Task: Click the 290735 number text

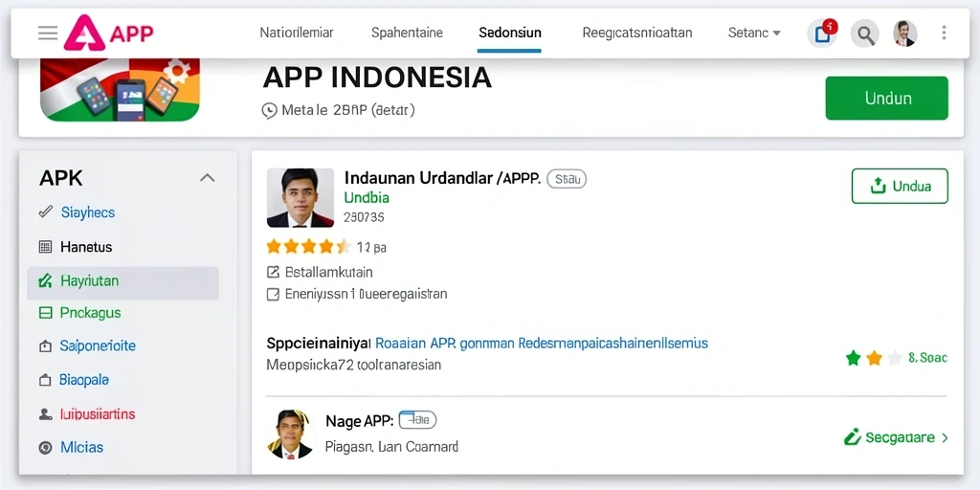Action: (x=364, y=217)
